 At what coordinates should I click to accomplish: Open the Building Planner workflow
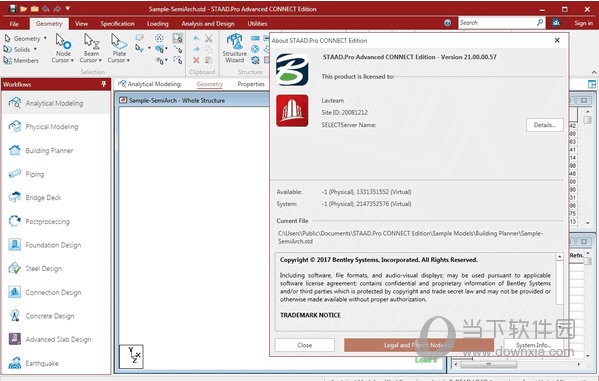click(56, 151)
